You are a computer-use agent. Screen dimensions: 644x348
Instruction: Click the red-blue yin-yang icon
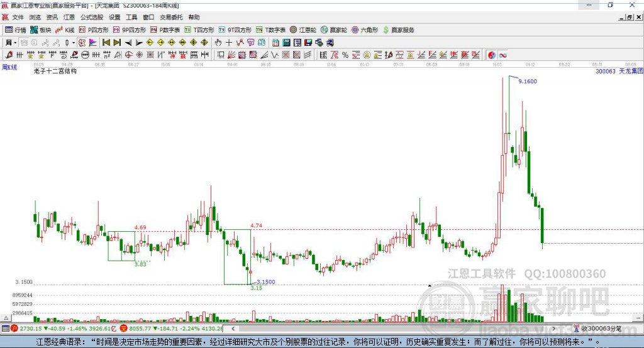(492, 55)
